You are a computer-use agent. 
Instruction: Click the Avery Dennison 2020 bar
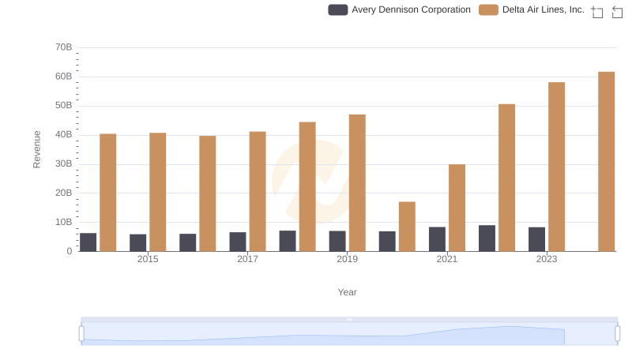[x=387, y=241]
